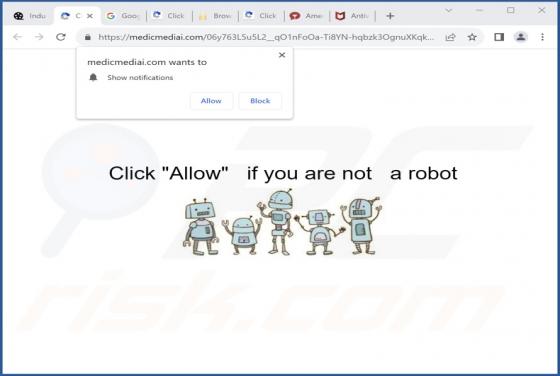Click the 'Show notifications' text
The width and height of the screenshot is (560, 376).
[140, 77]
